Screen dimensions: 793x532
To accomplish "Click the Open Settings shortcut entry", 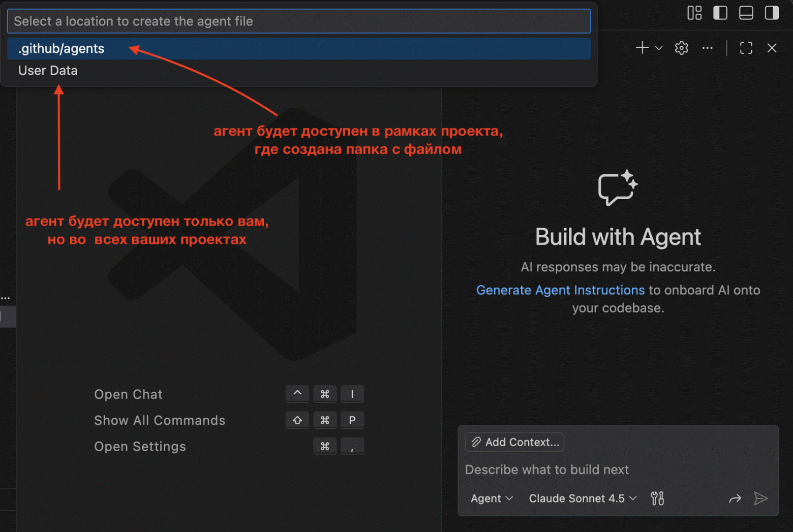I will 140,447.
